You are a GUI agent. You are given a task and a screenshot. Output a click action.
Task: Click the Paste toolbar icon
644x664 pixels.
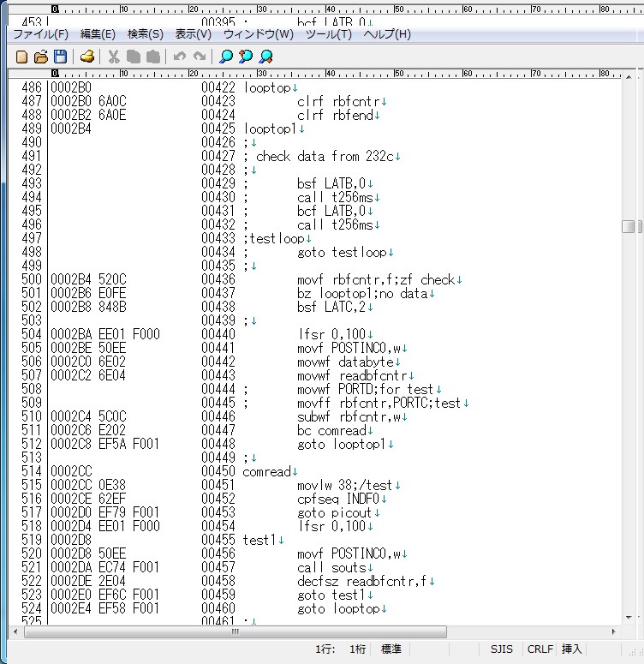tap(152, 57)
